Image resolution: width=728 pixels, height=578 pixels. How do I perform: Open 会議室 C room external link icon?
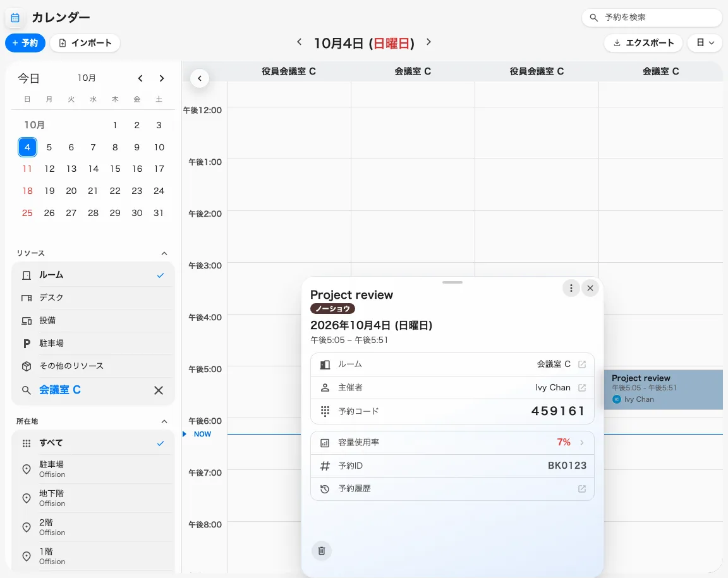pos(582,364)
